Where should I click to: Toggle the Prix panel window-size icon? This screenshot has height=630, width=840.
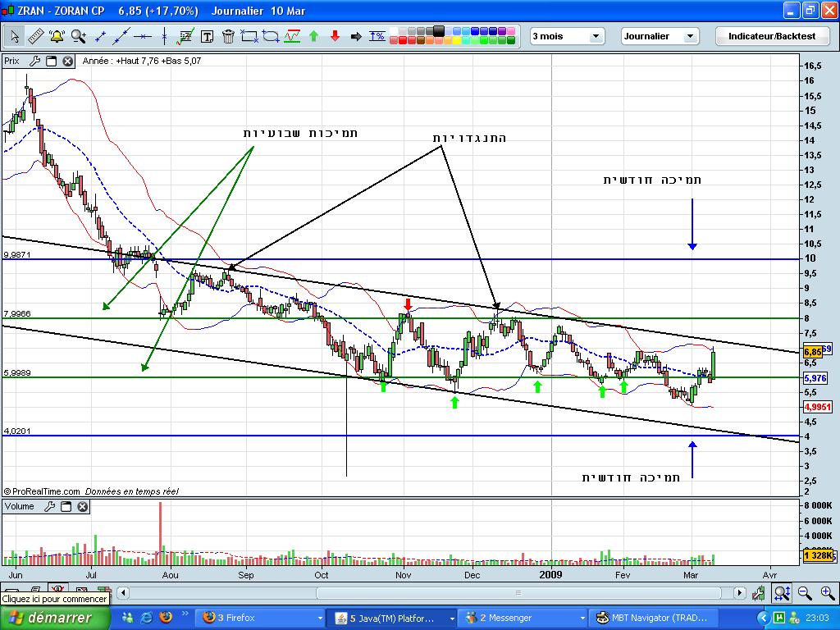pos(52,61)
